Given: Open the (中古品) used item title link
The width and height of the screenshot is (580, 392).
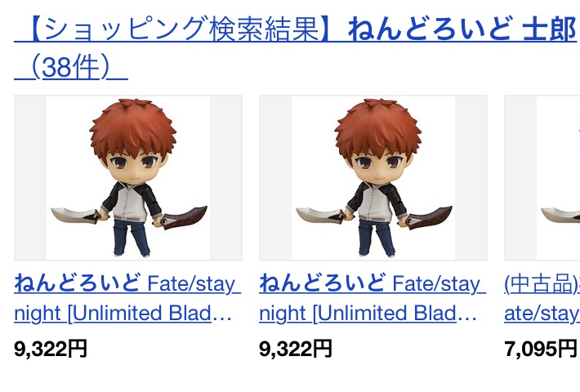Looking at the screenshot, I should pyautogui.click(x=542, y=298).
